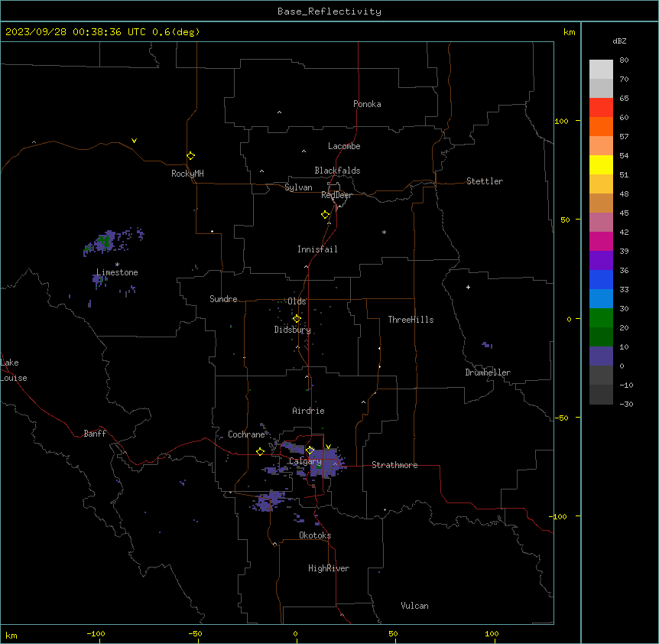Click the Calgary city label
Image resolution: width=659 pixels, height=644 pixels.
pos(305,461)
